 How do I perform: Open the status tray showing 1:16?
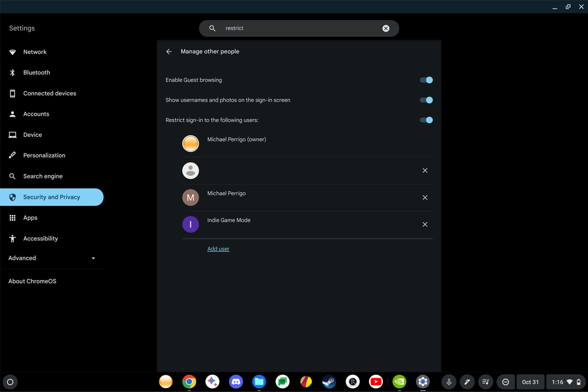click(566, 382)
